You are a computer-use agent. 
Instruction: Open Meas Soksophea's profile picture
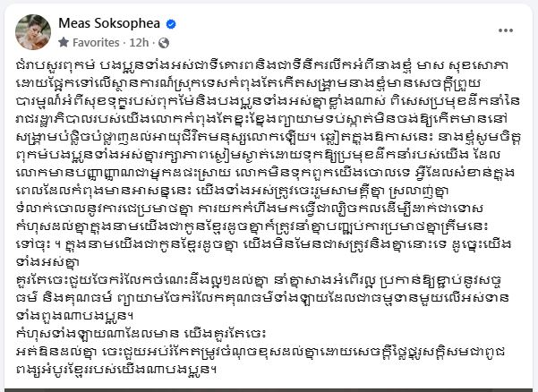click(33, 32)
